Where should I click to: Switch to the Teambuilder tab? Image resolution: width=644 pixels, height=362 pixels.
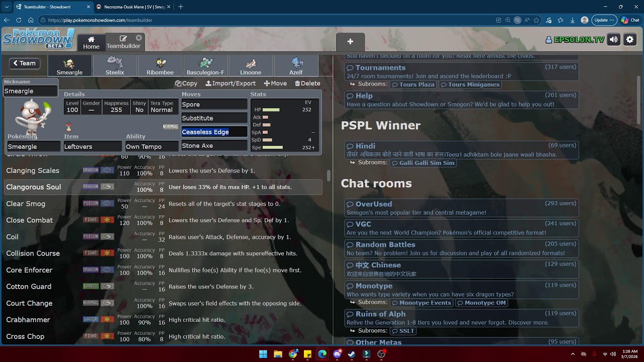pyautogui.click(x=123, y=42)
